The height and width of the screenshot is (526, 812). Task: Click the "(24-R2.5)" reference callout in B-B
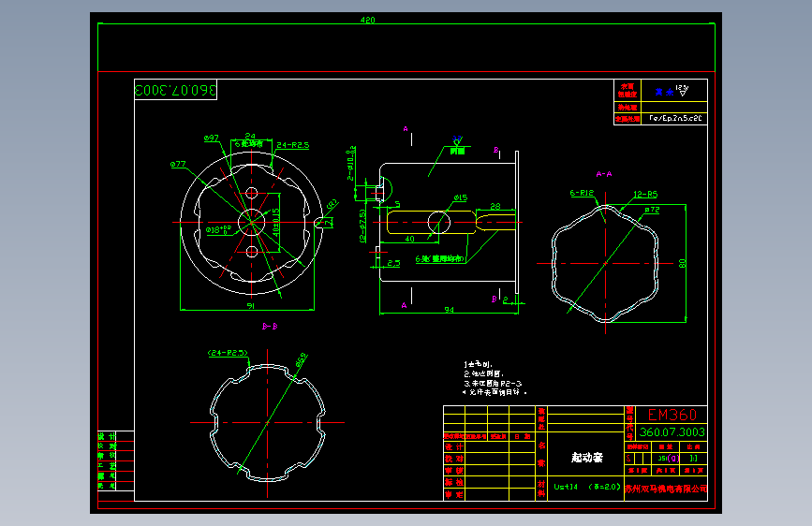tap(228, 353)
